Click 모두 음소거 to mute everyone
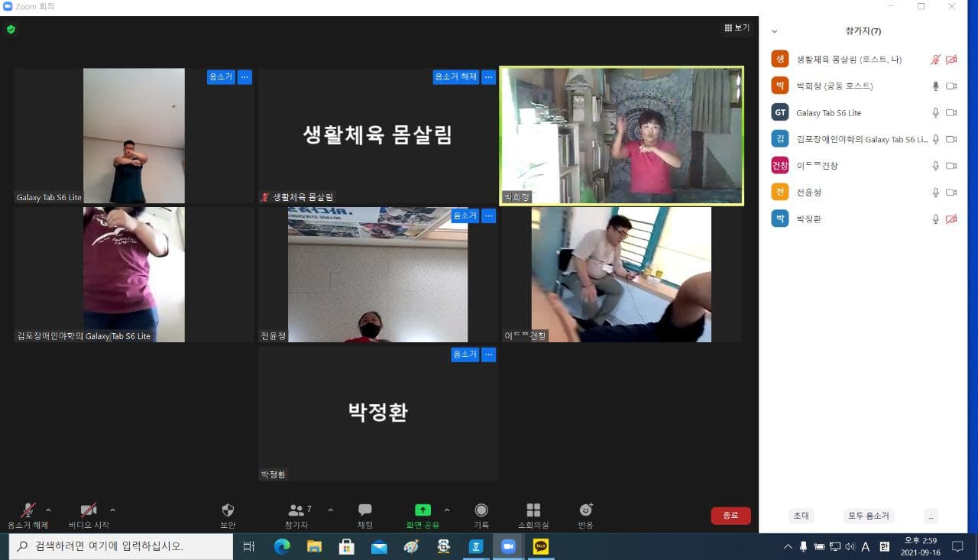This screenshot has height=560, width=978. click(869, 516)
